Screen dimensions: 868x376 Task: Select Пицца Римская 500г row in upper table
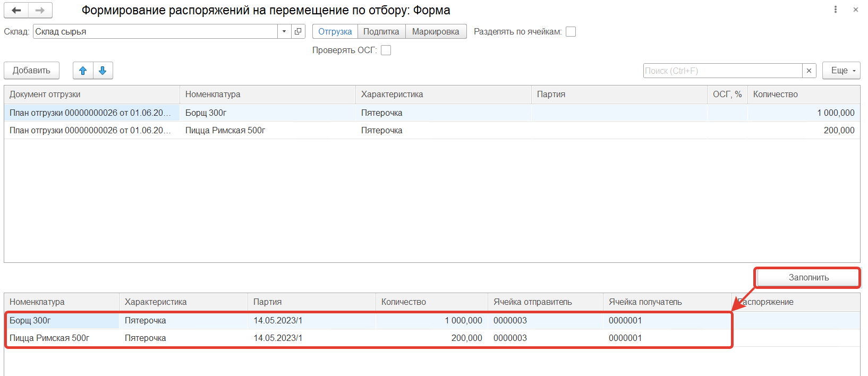[x=225, y=131]
